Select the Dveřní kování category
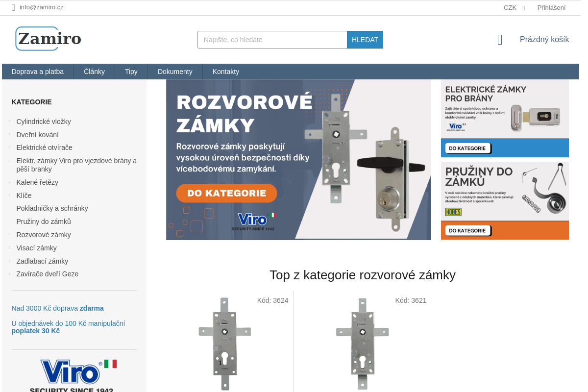 (38, 135)
